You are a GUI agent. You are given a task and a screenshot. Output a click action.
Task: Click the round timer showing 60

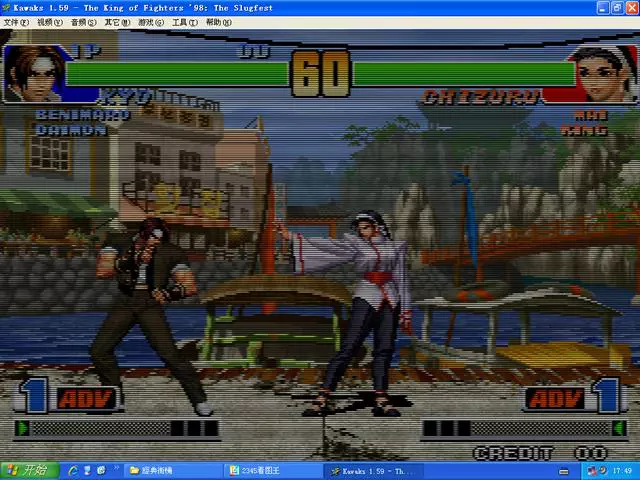321,73
